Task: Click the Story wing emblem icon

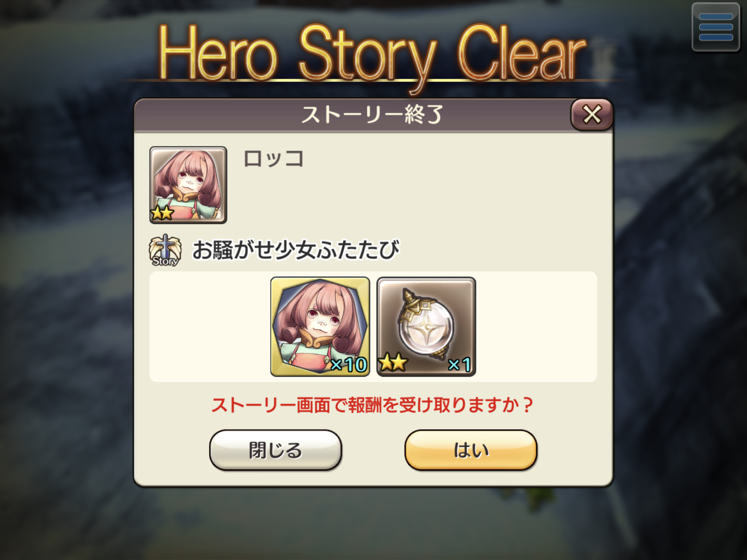Action: click(165, 250)
